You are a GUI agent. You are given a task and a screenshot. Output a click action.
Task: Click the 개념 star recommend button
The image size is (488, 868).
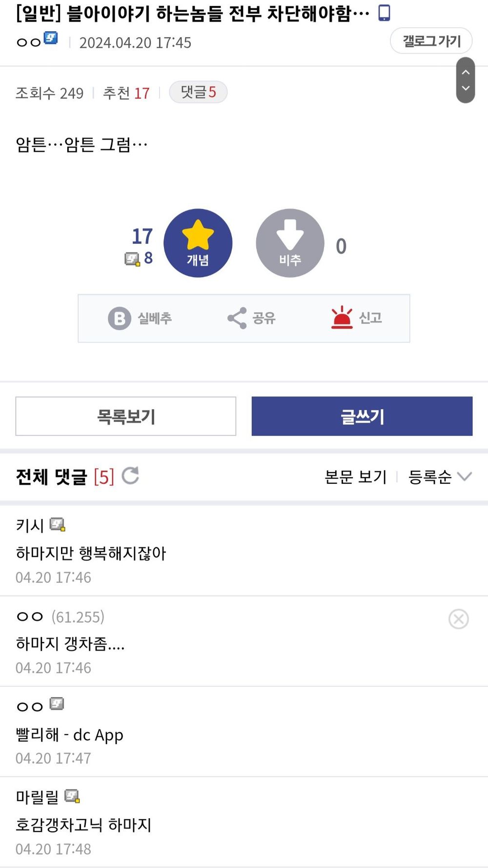(198, 243)
